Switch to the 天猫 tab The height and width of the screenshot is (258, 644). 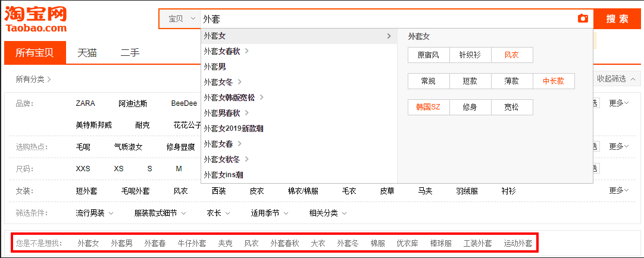coord(87,52)
